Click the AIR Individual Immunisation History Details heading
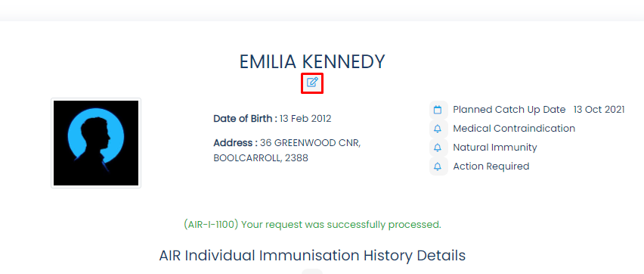 click(x=312, y=256)
